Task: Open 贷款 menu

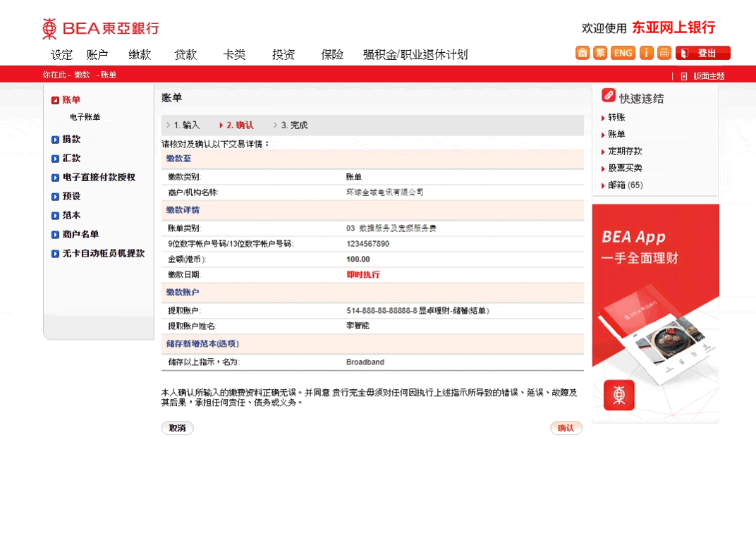Action: [185, 54]
